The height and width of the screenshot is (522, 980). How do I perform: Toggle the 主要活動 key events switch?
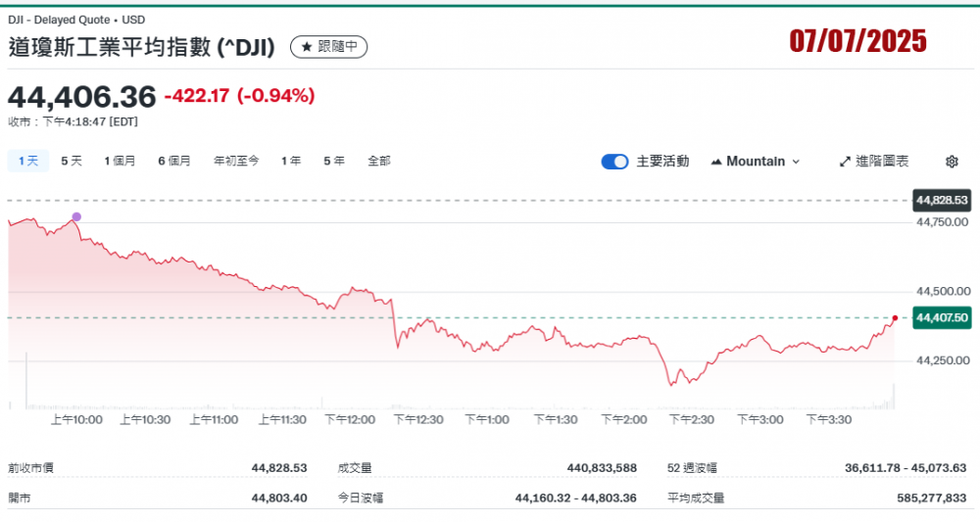coord(614,162)
